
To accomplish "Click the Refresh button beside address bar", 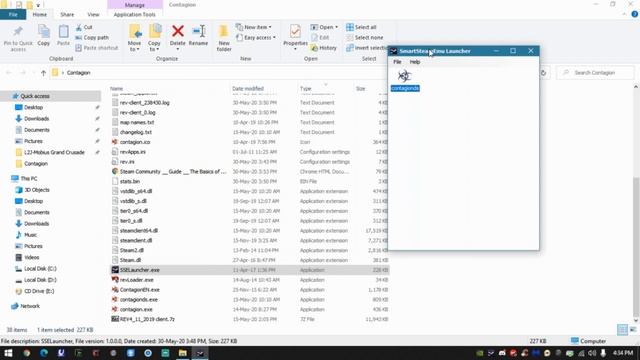I will point(543,73).
